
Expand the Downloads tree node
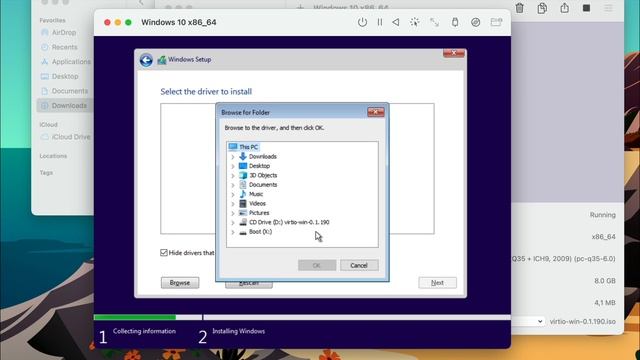(x=233, y=157)
